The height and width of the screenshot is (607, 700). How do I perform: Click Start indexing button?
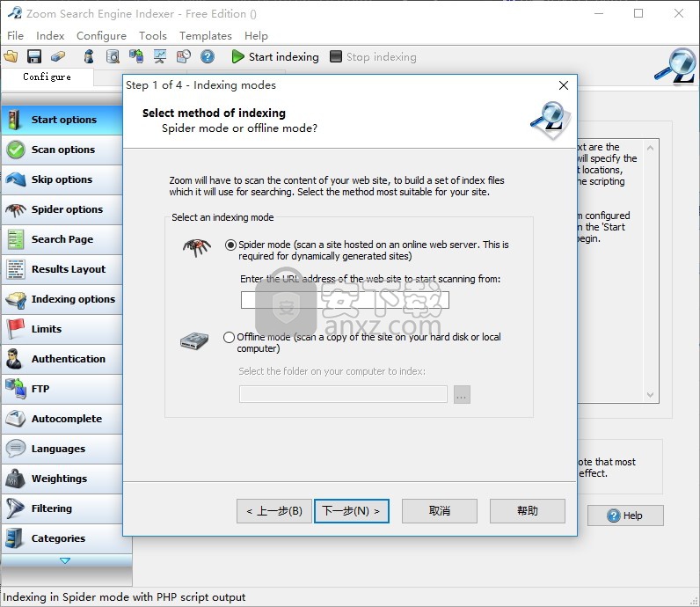(275, 56)
